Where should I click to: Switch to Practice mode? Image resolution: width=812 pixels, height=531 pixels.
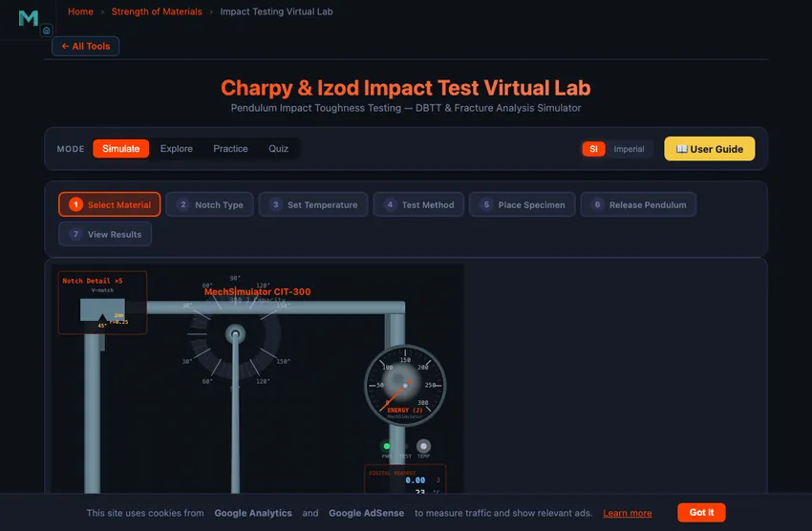[x=230, y=149]
